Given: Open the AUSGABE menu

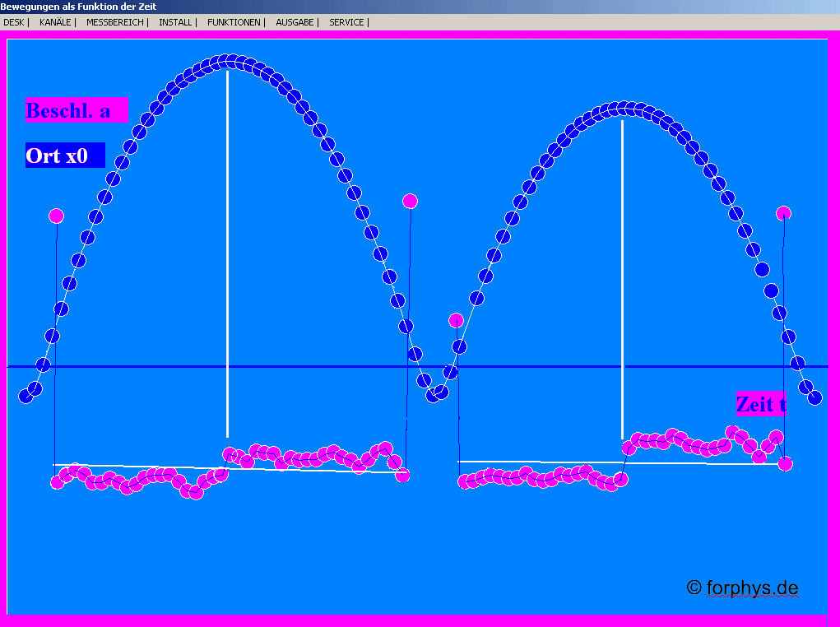Looking at the screenshot, I should [x=295, y=22].
